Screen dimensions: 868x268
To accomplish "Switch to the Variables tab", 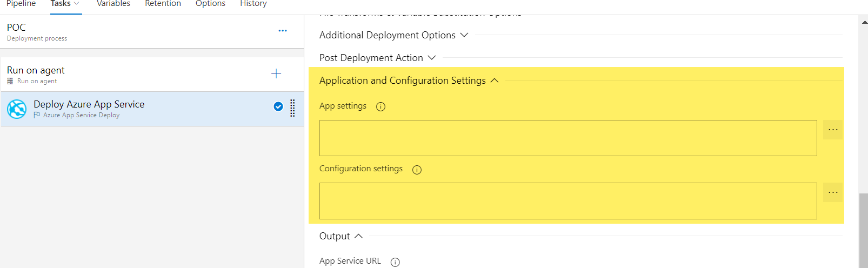I will pyautogui.click(x=113, y=4).
